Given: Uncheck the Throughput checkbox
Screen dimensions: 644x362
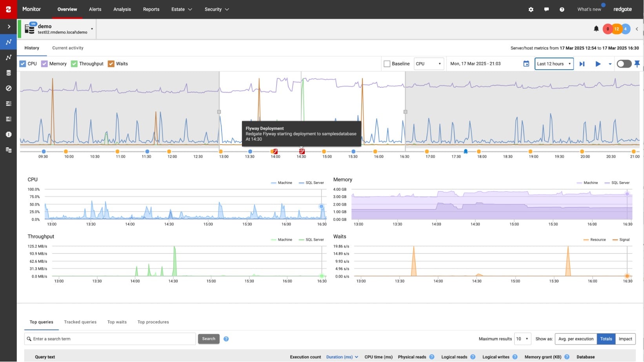Looking at the screenshot, I should click(x=74, y=64).
